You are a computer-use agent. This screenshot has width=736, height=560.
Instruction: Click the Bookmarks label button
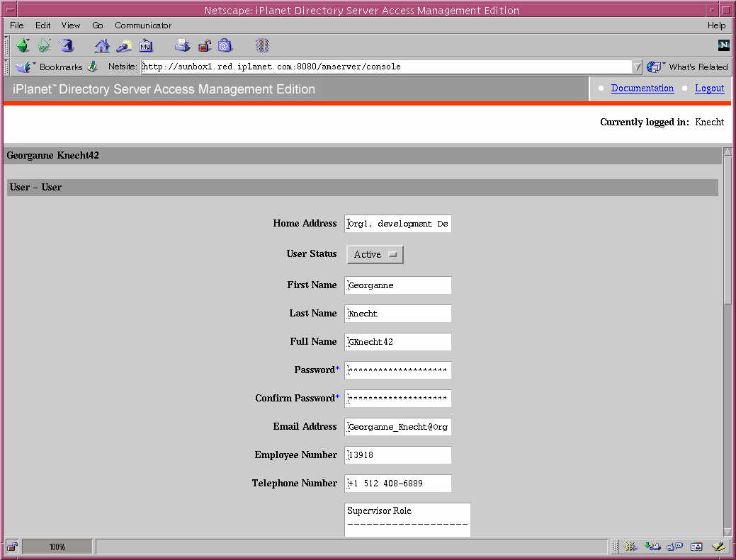[61, 67]
